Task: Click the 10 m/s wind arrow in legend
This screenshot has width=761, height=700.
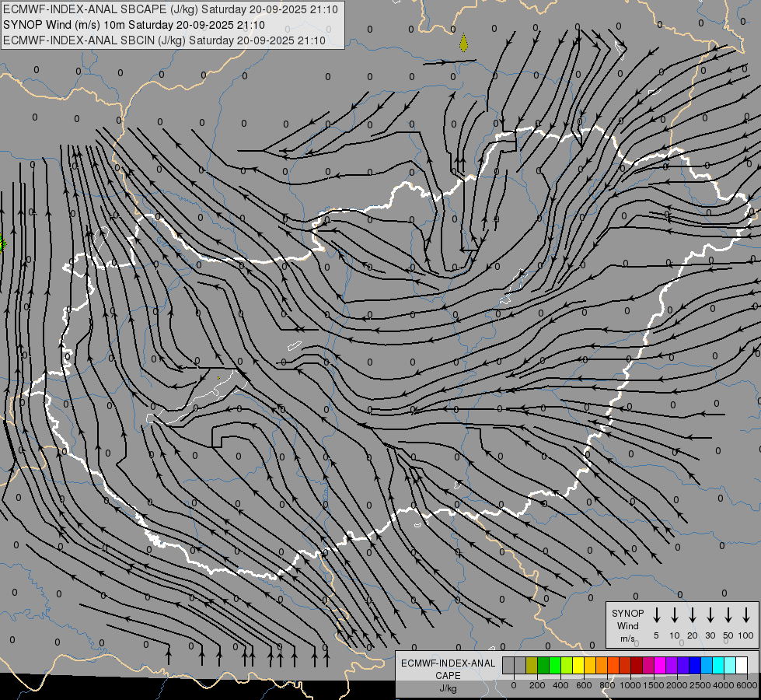Action: click(x=674, y=614)
